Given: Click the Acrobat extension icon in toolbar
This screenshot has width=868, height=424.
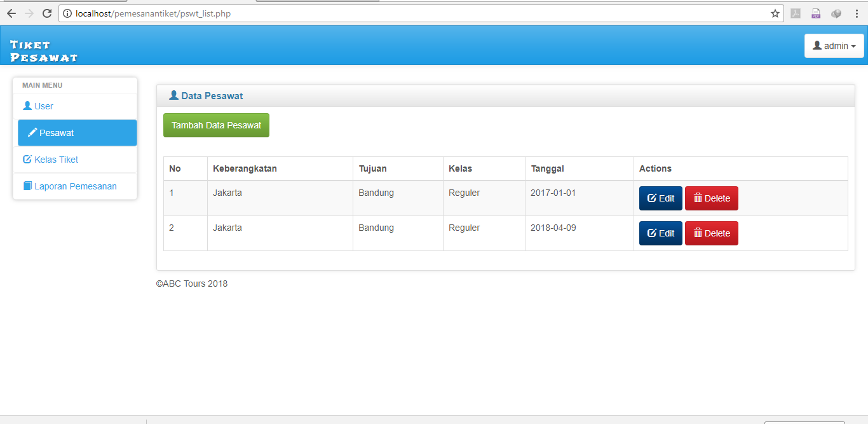Looking at the screenshot, I should tap(796, 13).
